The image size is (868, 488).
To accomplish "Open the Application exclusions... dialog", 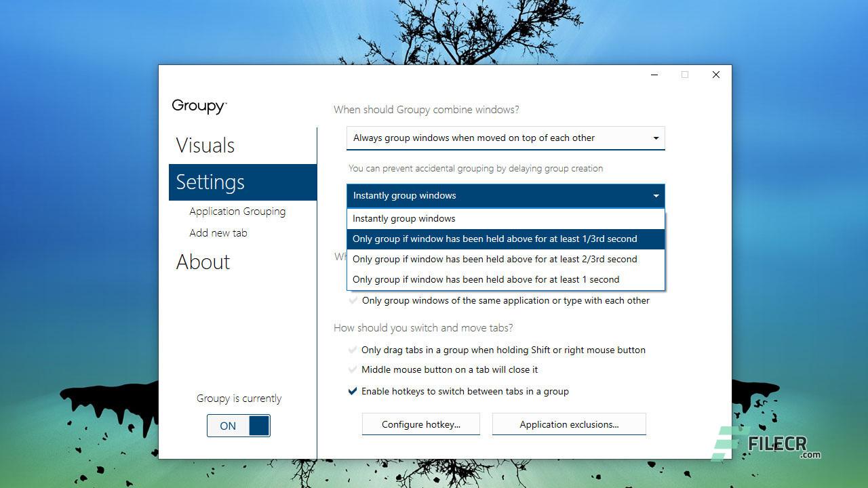I will (569, 424).
